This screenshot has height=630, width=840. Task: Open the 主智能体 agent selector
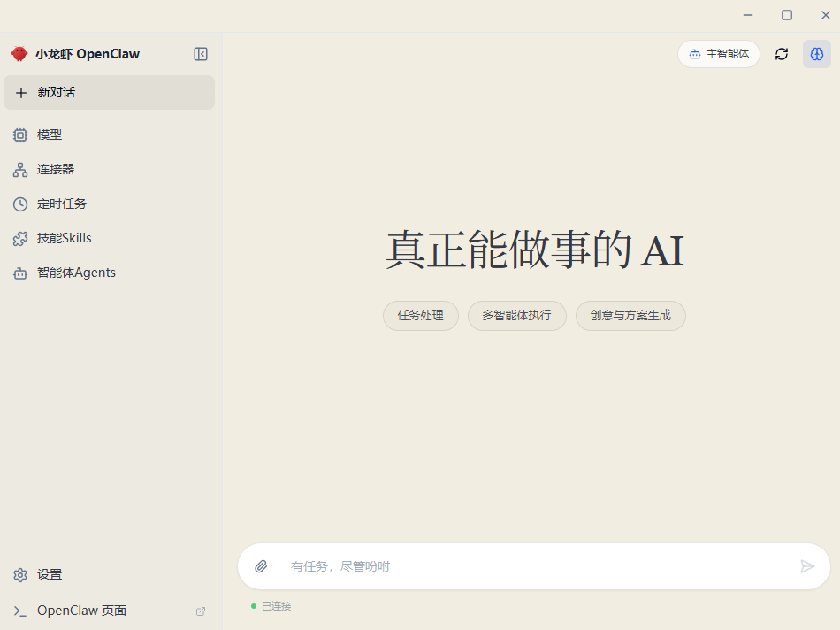click(718, 54)
